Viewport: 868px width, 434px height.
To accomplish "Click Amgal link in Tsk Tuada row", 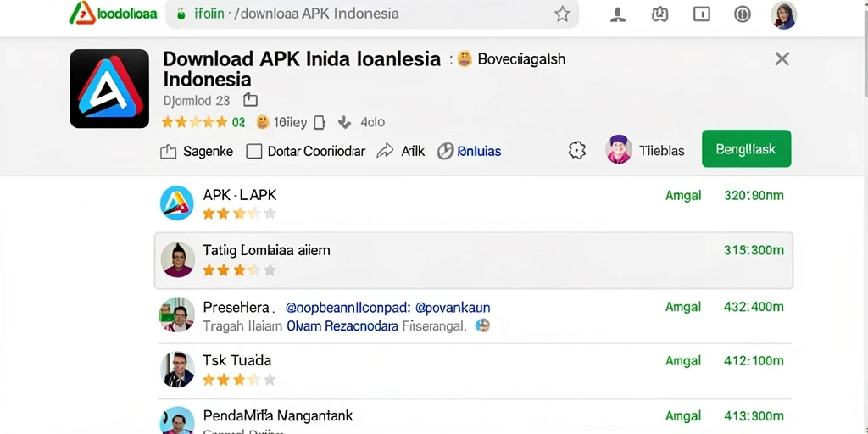I will coord(683,361).
